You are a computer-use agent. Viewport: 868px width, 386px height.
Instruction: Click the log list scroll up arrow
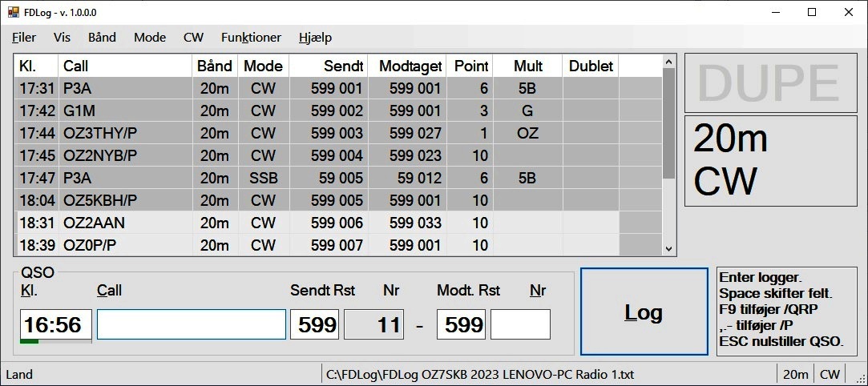tap(668, 62)
